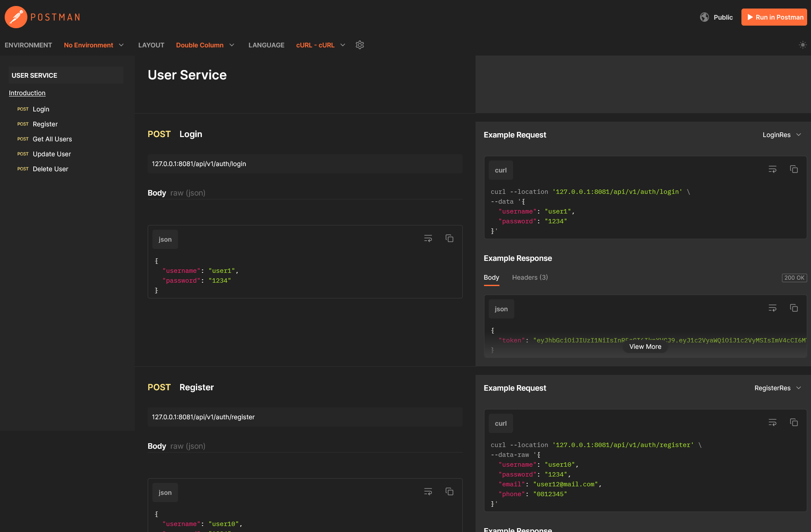
Task: Go to Get All Users in sidebar
Action: pos(53,139)
